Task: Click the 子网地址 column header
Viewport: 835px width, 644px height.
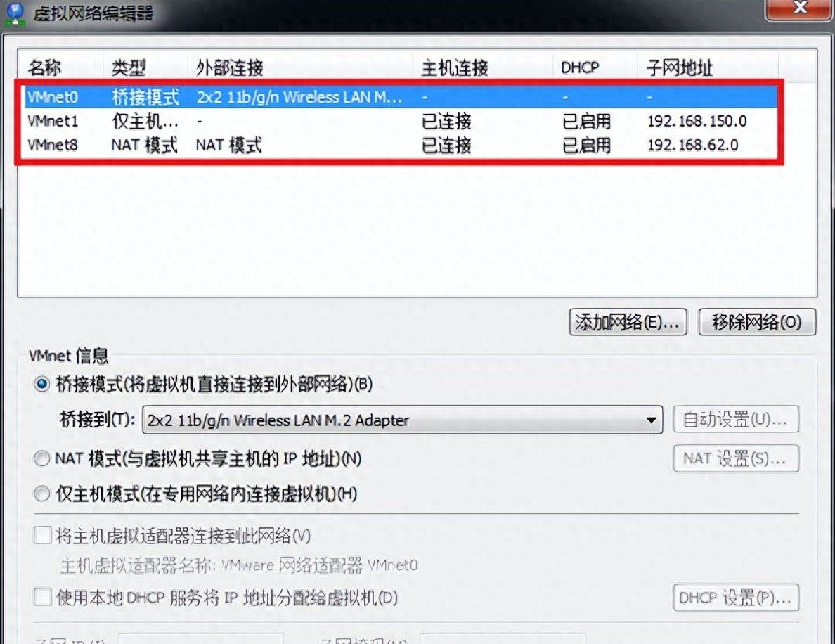Action: coord(708,67)
